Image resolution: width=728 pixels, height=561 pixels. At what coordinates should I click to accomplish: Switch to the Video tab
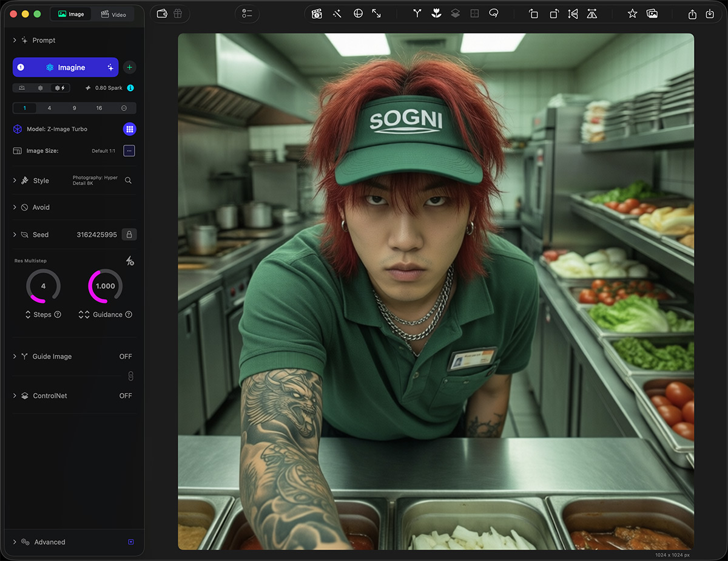coord(113,14)
